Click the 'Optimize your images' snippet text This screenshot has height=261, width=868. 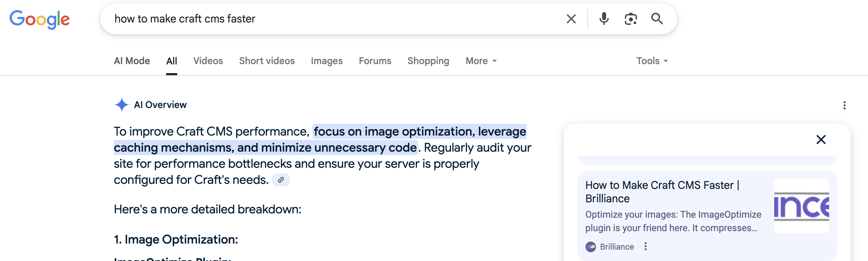click(x=673, y=221)
